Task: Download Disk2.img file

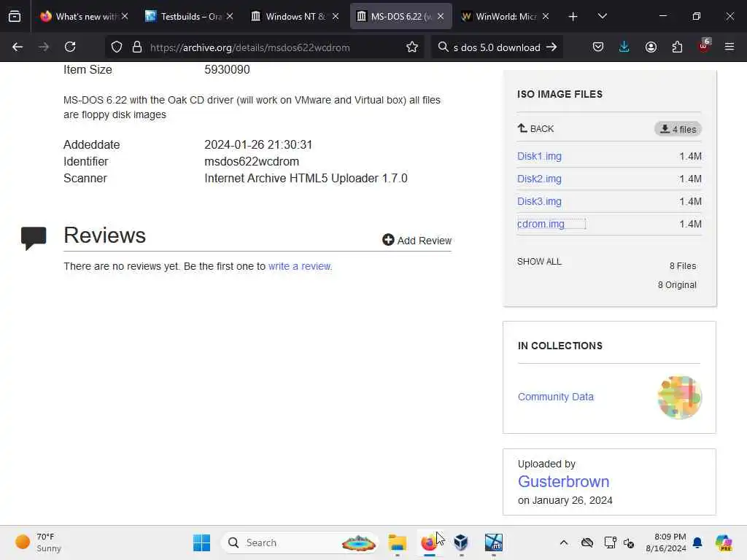Action: (x=539, y=179)
